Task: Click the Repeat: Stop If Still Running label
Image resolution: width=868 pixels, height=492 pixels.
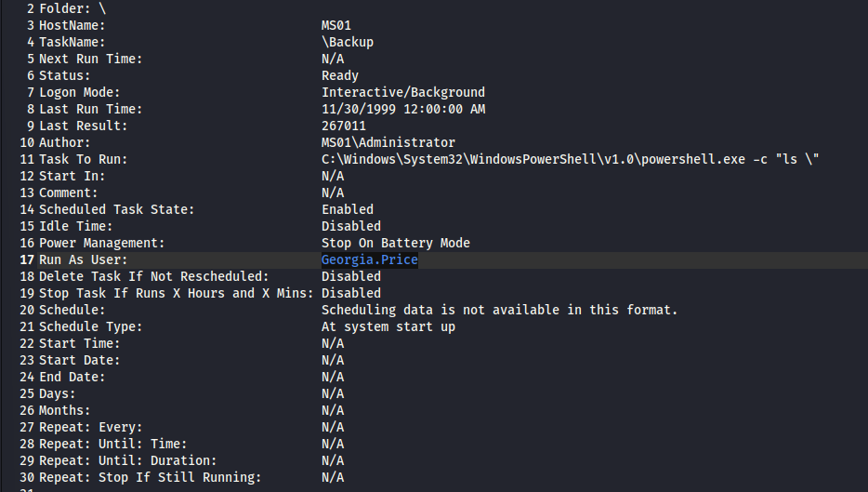Action: click(151, 478)
